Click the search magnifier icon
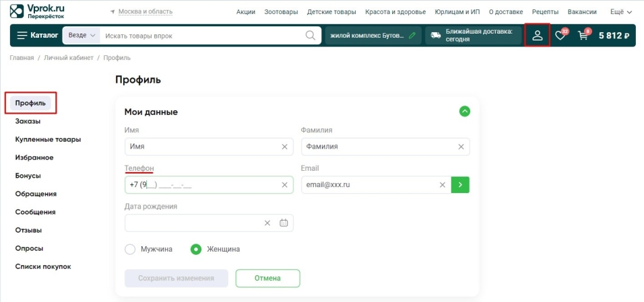The height and width of the screenshot is (302, 644). [x=311, y=35]
